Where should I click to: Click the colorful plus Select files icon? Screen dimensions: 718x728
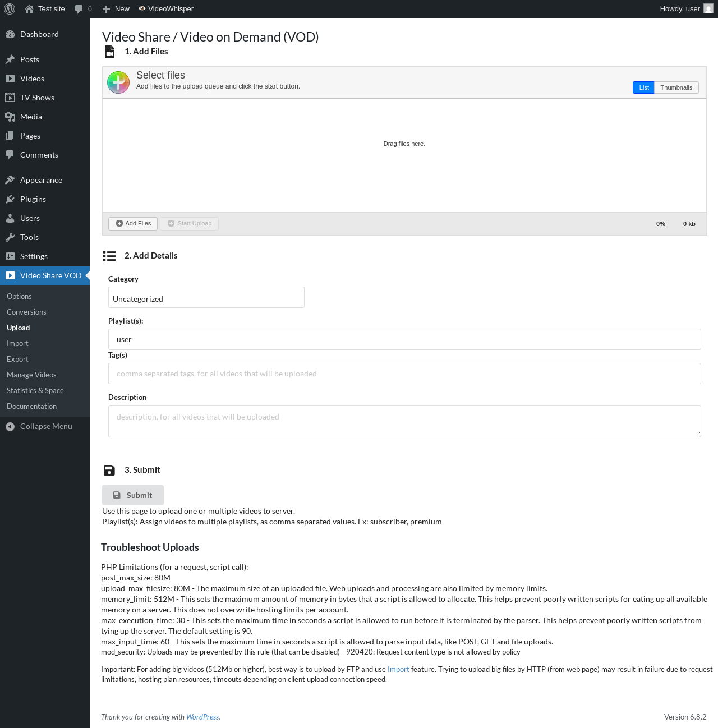tap(118, 82)
